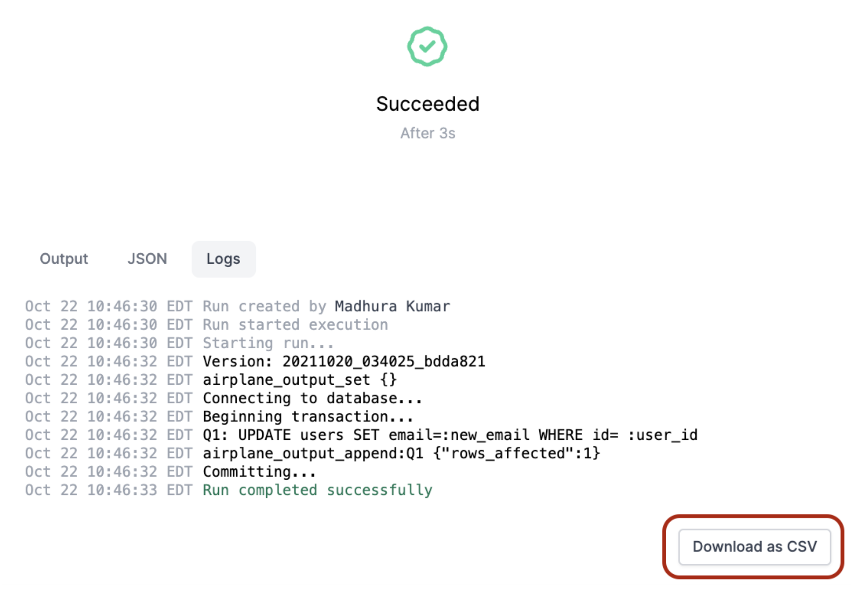This screenshot has width=868, height=611.
Task: Click the Madhura Kumar name in logs
Action: (392, 306)
